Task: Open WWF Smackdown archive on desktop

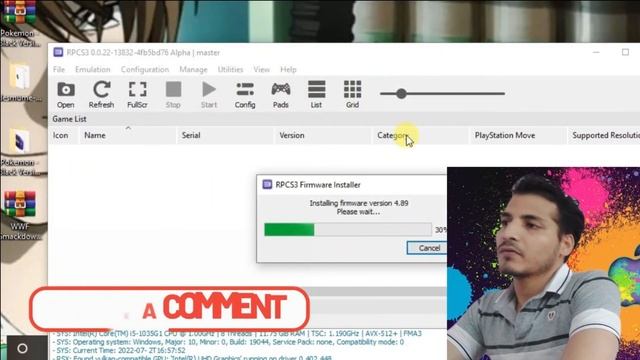Action: pos(20,215)
